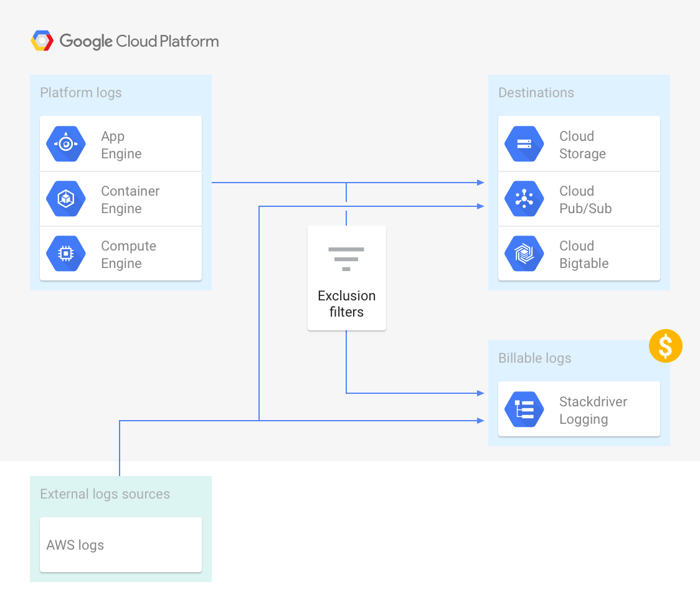Select the Container Engine label text
Image resolution: width=700 pixels, height=612 pixels.
pyautogui.click(x=130, y=199)
